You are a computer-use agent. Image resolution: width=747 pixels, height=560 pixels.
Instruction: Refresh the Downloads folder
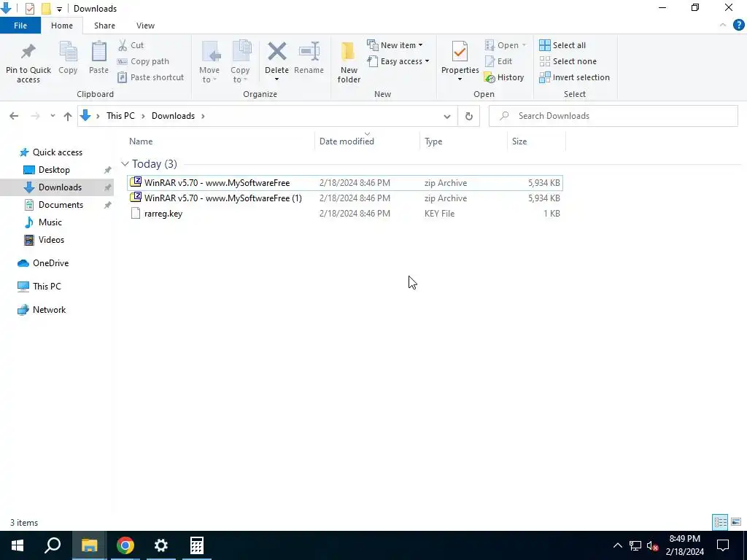click(x=469, y=116)
